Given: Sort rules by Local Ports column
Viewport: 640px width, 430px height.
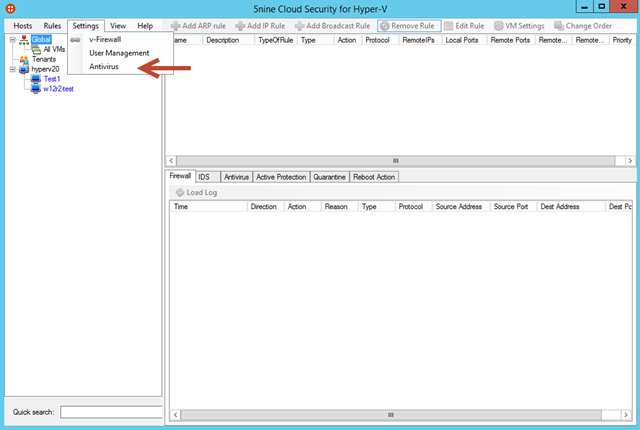Looking at the screenshot, I should (x=464, y=40).
